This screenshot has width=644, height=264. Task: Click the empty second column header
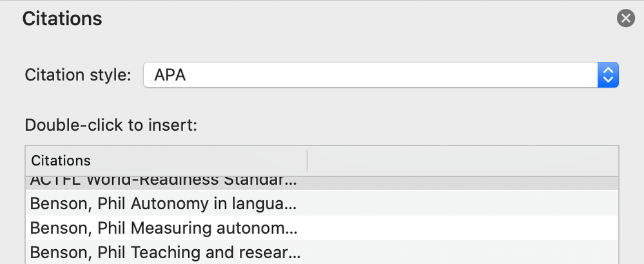tap(463, 160)
